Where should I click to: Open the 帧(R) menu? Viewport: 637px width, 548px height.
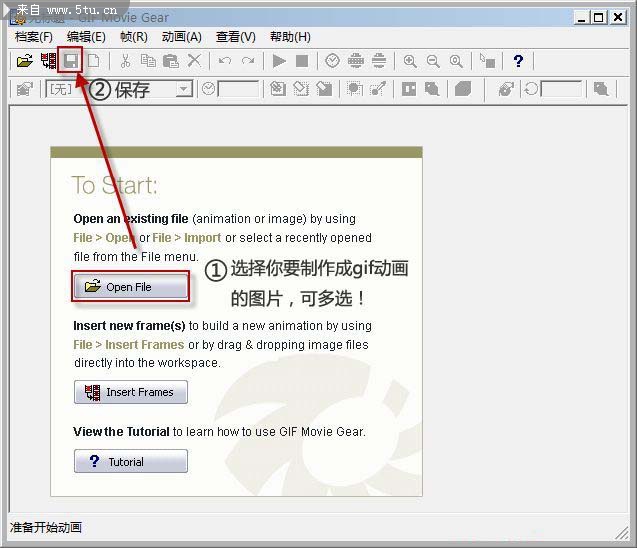point(134,37)
